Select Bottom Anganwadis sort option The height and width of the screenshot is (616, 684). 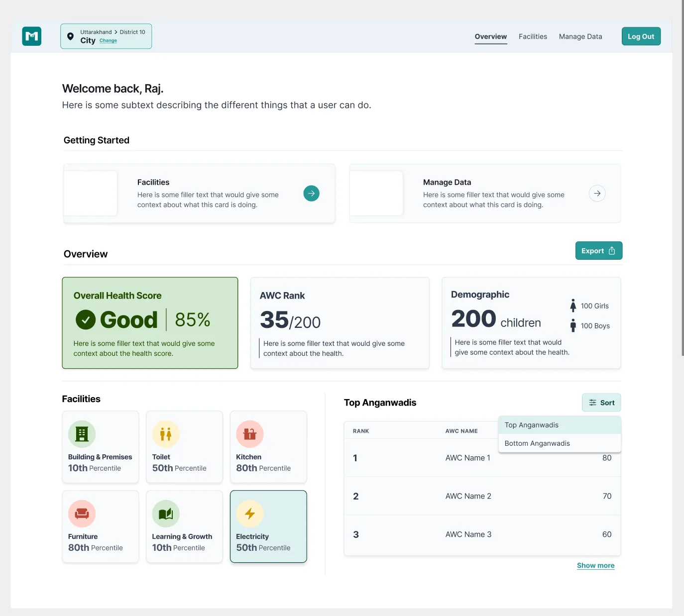560,443
